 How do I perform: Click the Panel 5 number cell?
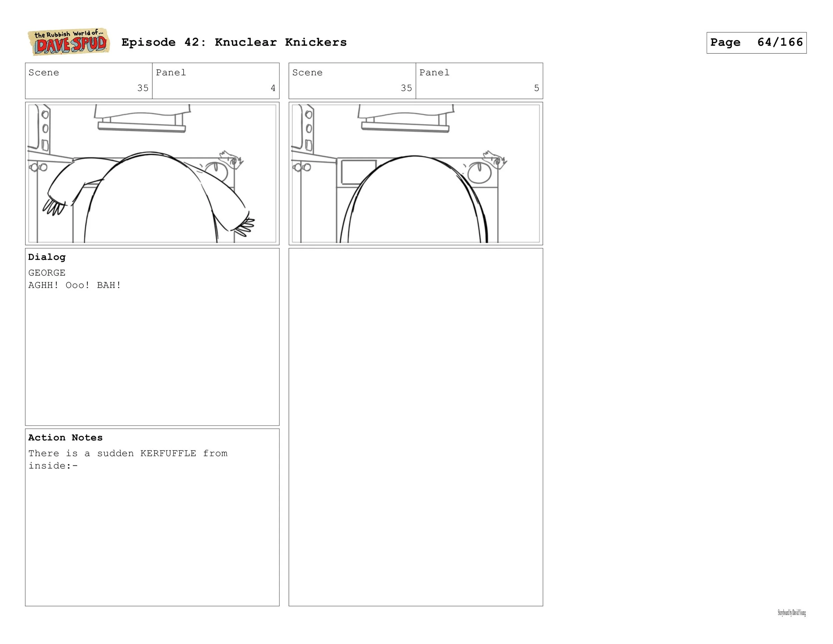click(479, 81)
